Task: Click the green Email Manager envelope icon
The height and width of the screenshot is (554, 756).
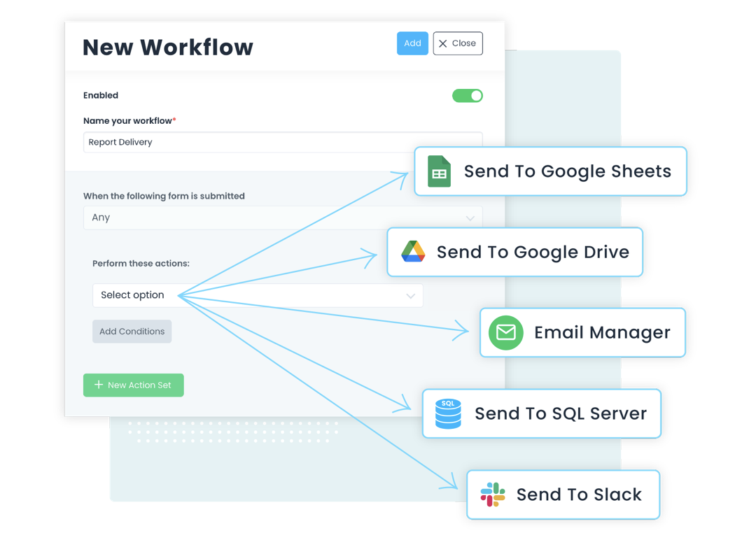Action: pos(505,332)
